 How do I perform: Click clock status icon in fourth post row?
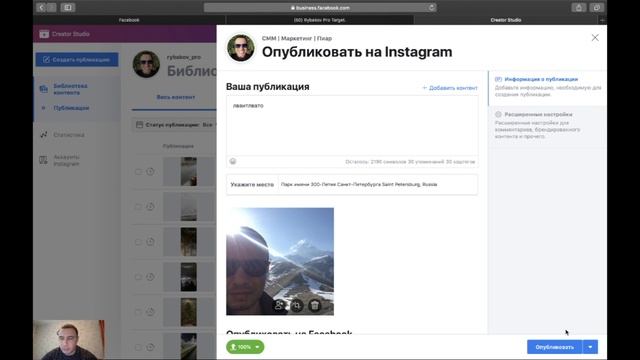[150, 277]
